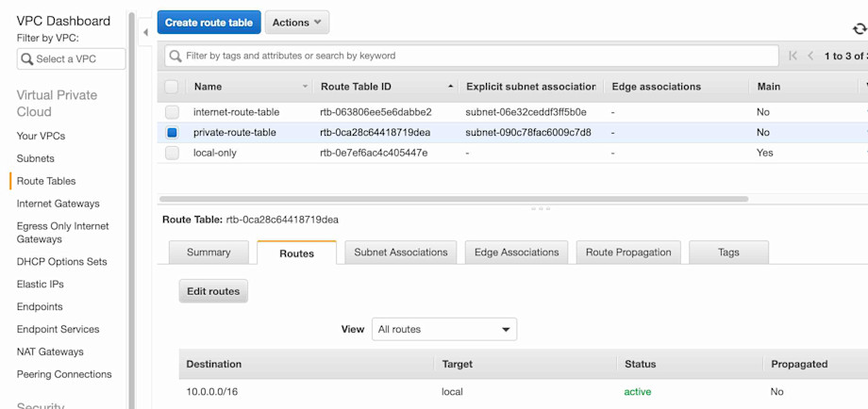This screenshot has height=409, width=868.
Task: Click the 10.0.0.0/16 destination cell
Action: 212,392
